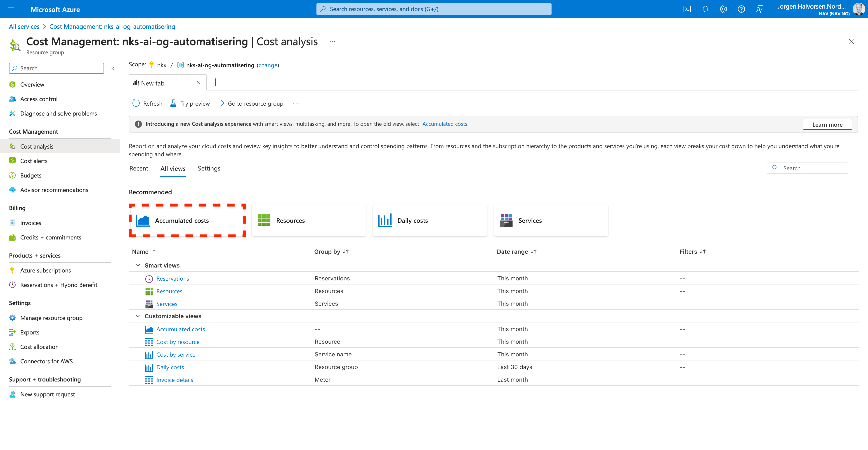Open the notifications bell
The height and width of the screenshot is (450, 868).
click(x=705, y=9)
